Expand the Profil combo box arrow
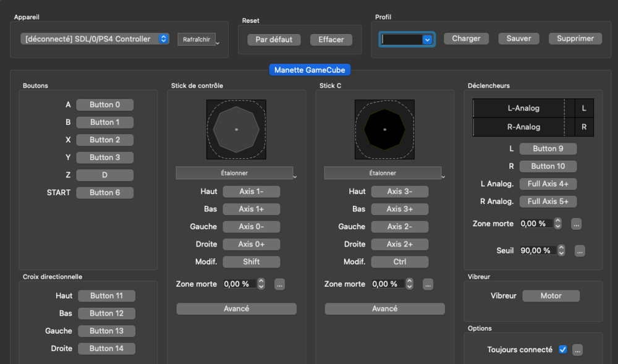 pyautogui.click(x=427, y=39)
